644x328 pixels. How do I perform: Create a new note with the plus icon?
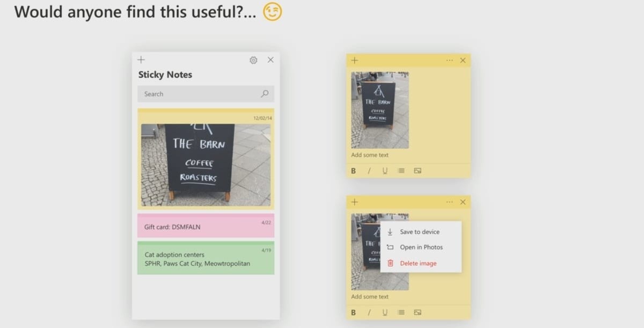click(141, 59)
